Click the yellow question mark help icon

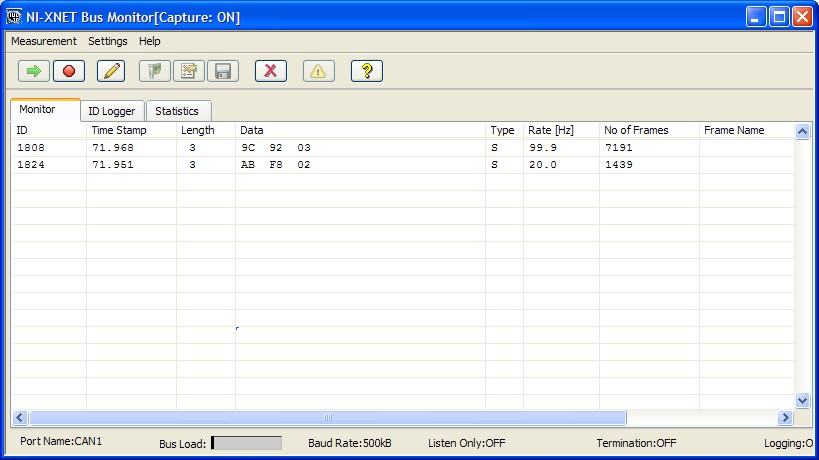pos(367,71)
